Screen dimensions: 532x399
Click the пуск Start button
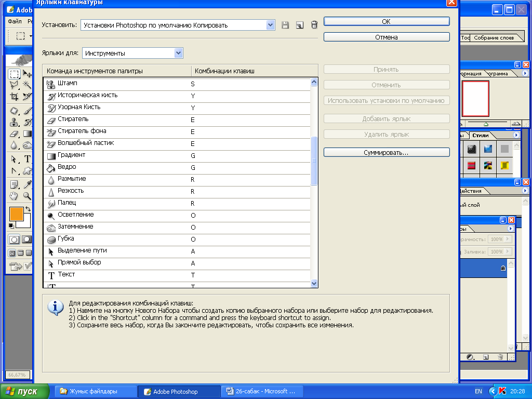pos(24,391)
